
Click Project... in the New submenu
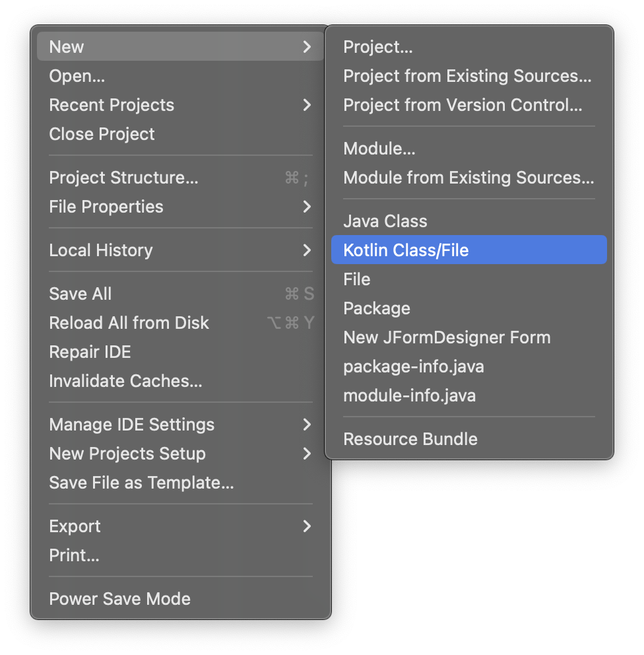coord(378,47)
